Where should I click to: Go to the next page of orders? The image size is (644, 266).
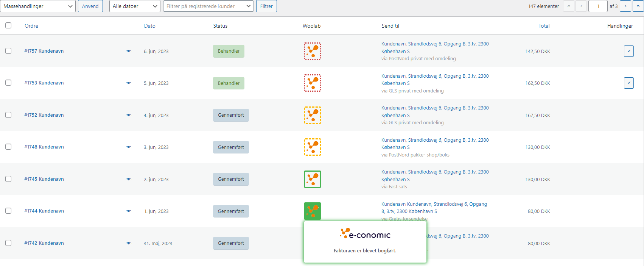click(x=625, y=6)
